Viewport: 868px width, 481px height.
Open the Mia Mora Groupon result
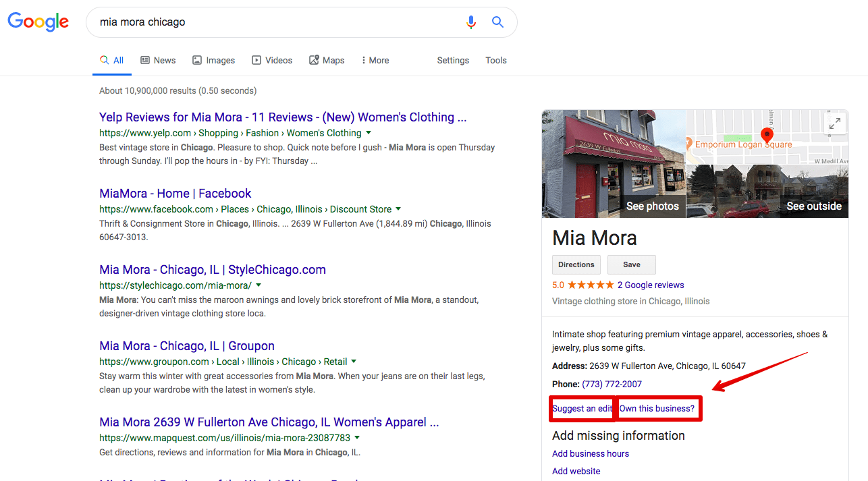187,346
